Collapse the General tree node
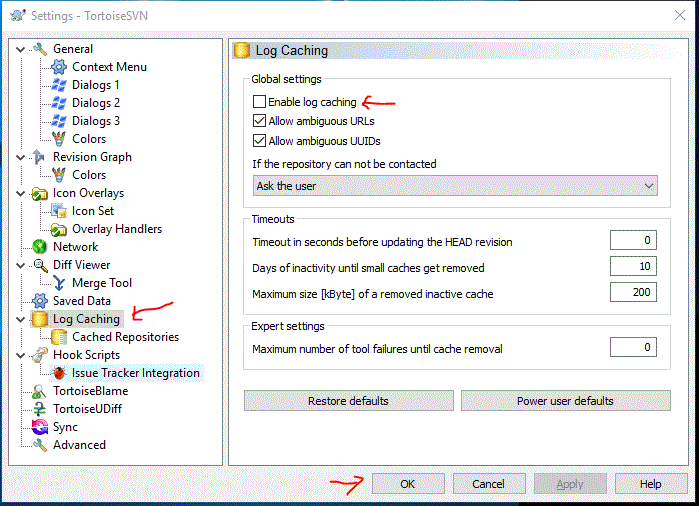Screen dimensions: 699x506 click(21, 49)
